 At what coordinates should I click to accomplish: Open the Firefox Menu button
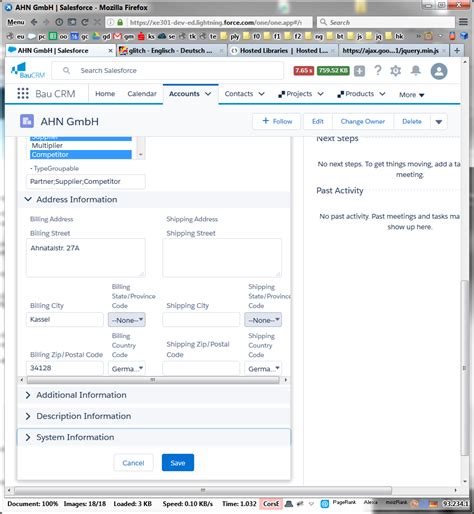tap(16, 22)
